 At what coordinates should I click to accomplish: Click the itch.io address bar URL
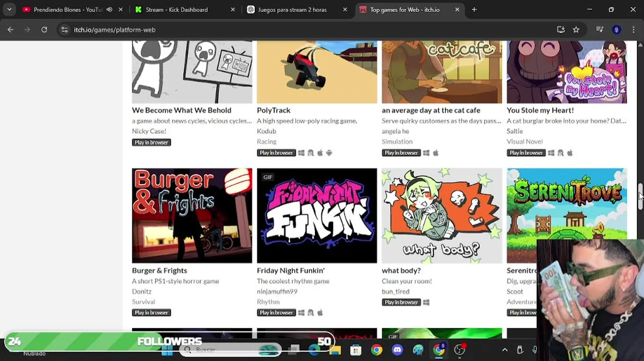point(115,30)
